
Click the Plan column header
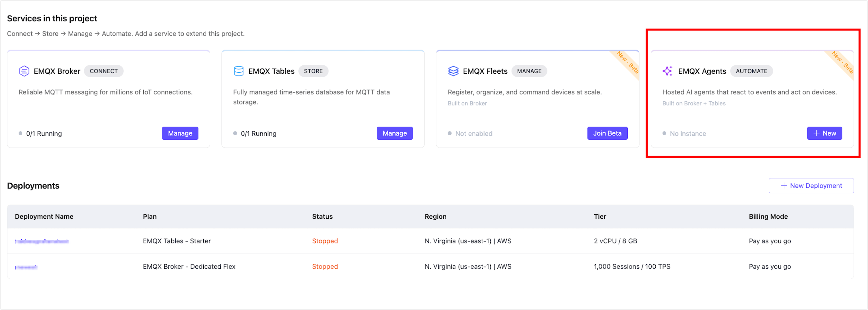150,216
